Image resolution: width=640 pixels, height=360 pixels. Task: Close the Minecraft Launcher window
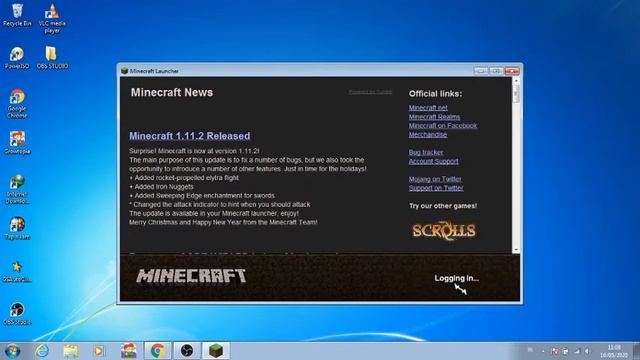click(x=512, y=71)
